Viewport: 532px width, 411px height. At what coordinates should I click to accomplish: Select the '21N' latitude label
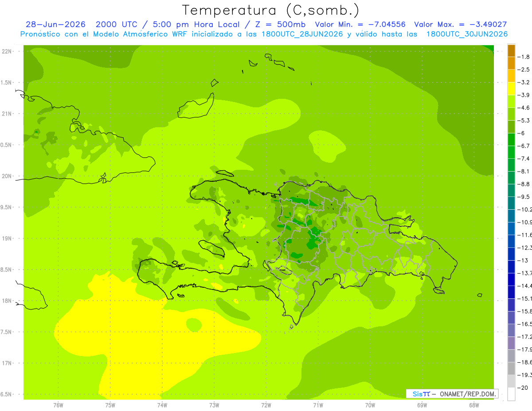7,114
